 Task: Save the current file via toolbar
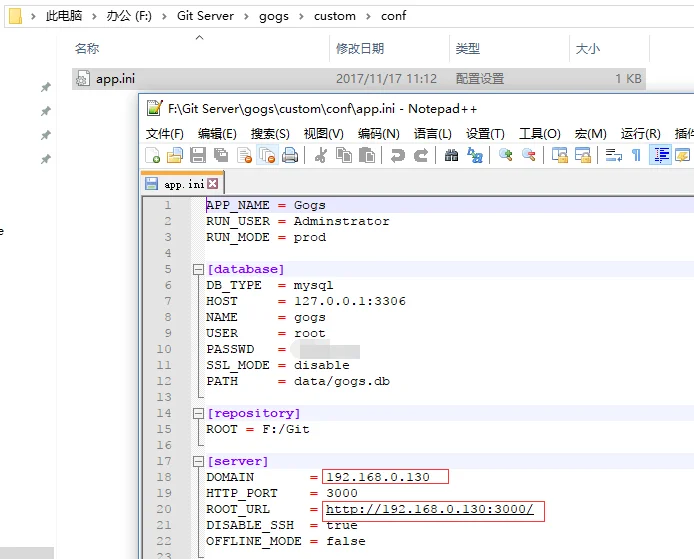click(198, 155)
